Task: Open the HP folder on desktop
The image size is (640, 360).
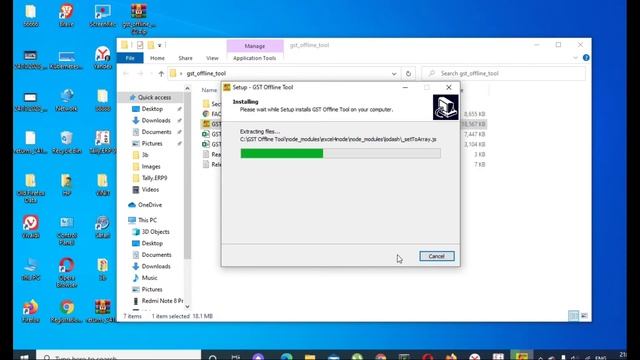Action: pyautogui.click(x=66, y=184)
